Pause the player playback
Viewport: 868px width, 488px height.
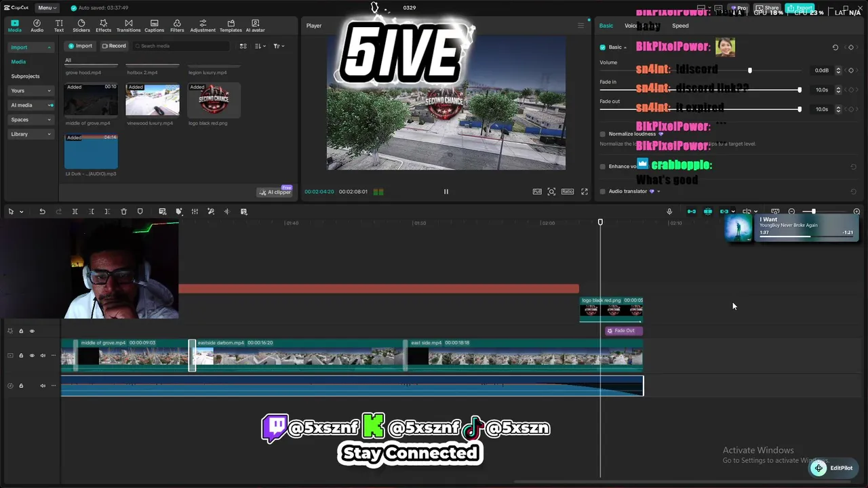click(446, 192)
